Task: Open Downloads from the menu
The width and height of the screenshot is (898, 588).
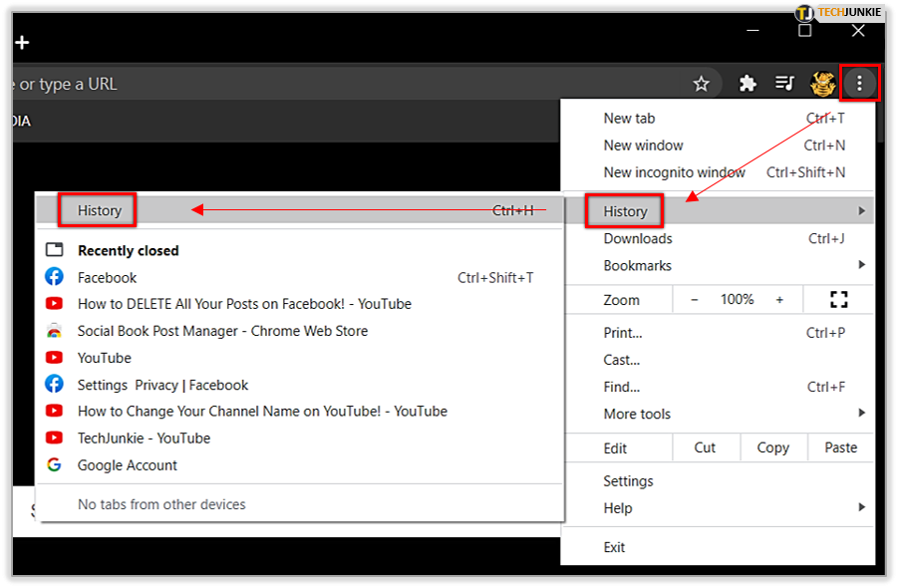Action: [x=638, y=238]
